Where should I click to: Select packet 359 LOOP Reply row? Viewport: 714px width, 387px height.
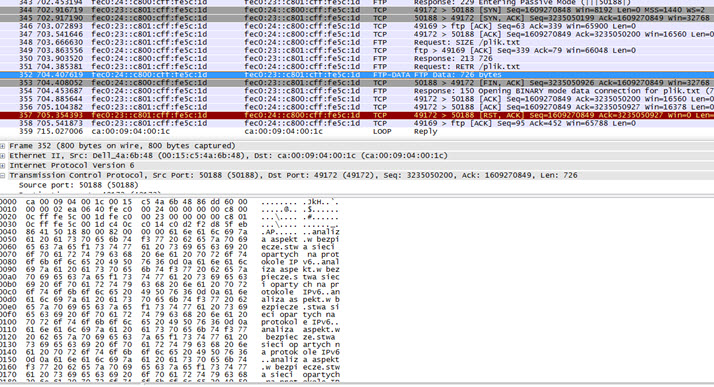(x=357, y=132)
